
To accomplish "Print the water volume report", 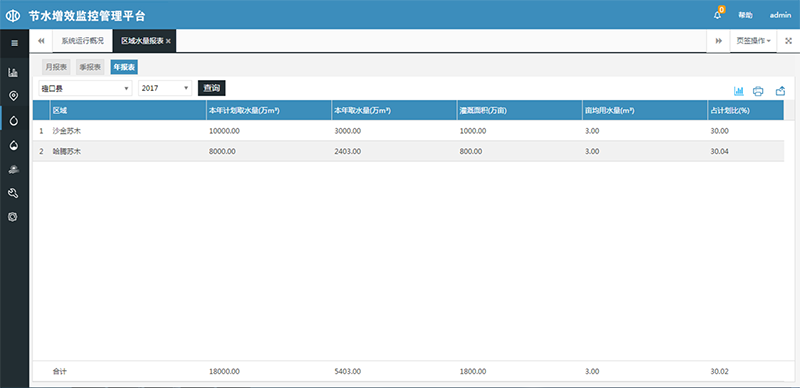I will [758, 91].
